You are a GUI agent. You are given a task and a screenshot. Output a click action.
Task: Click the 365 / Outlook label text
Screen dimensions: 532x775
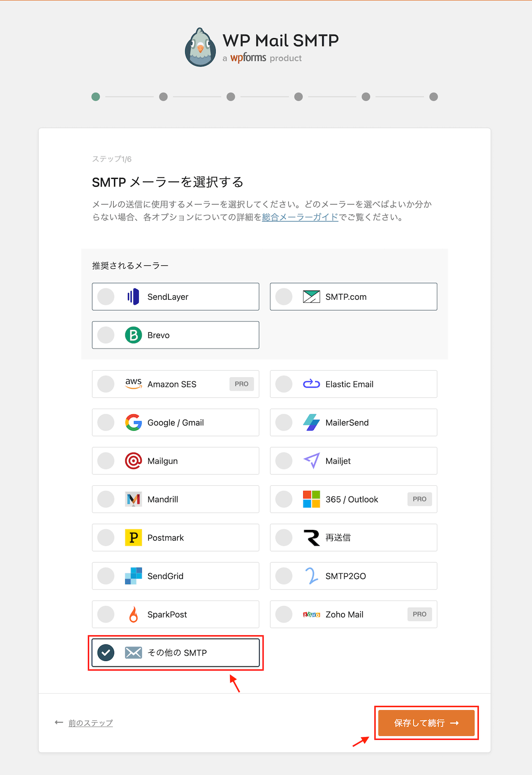click(x=352, y=499)
